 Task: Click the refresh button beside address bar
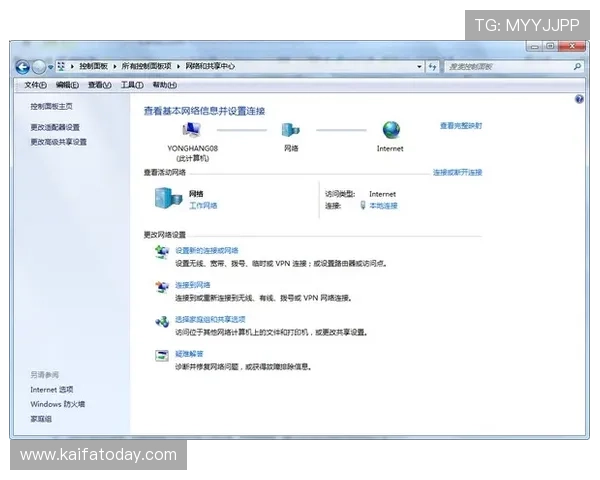pos(432,67)
